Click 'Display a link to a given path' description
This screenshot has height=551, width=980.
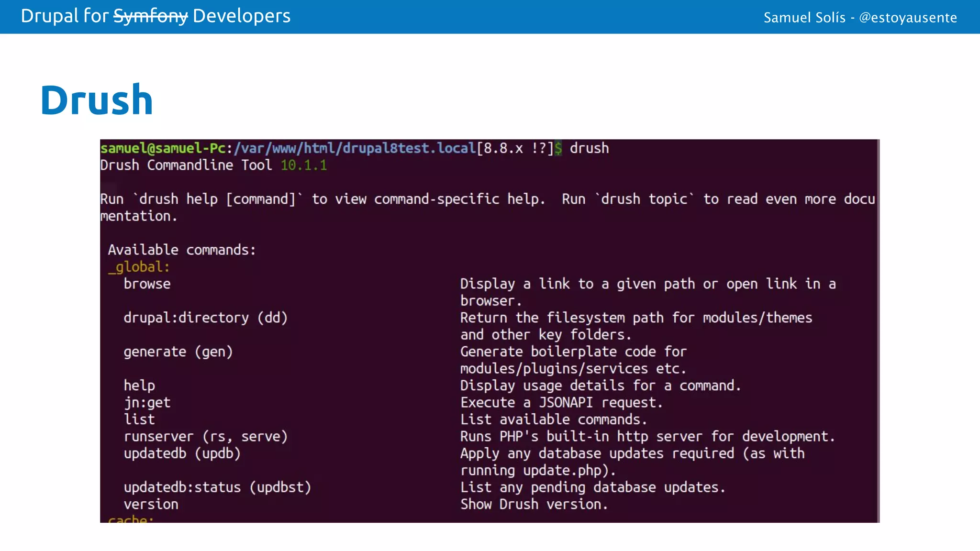(x=648, y=292)
